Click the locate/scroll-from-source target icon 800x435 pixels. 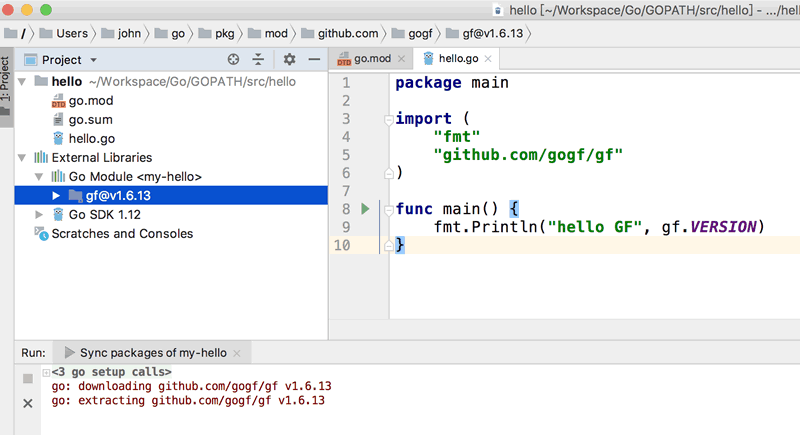(234, 60)
